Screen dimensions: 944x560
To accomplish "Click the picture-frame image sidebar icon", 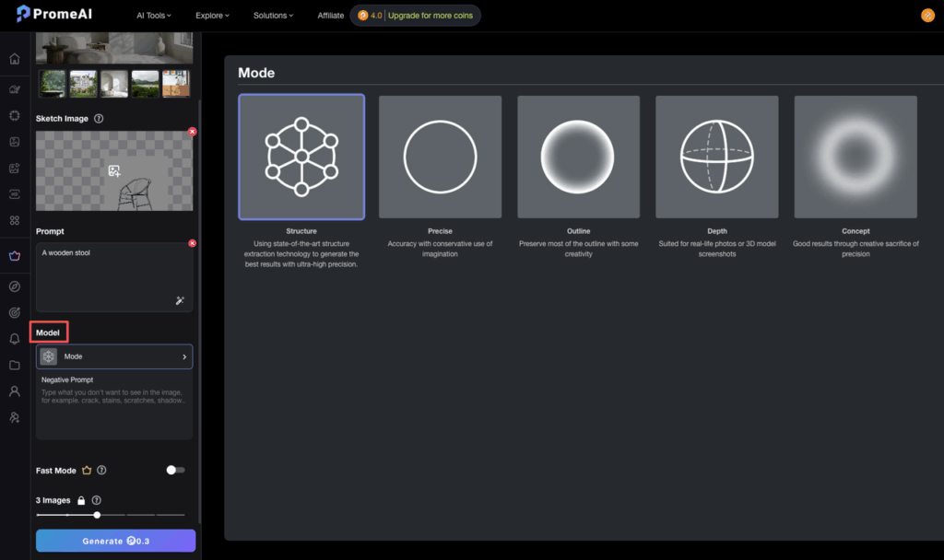I will (15, 142).
